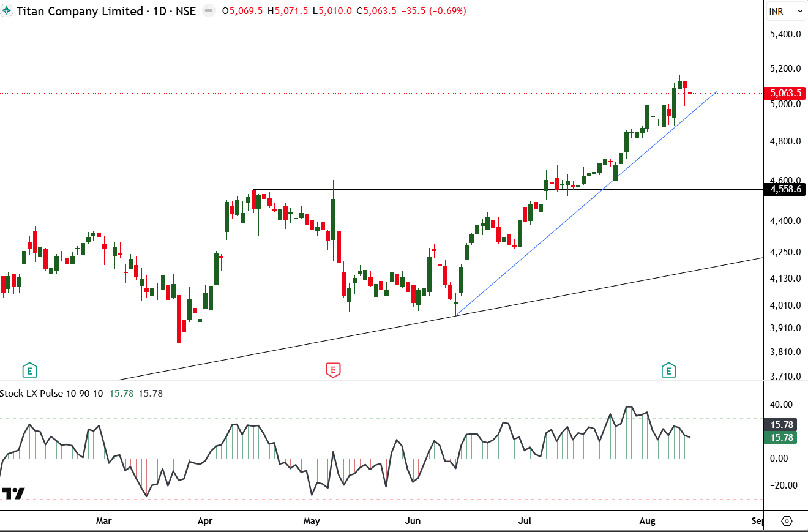The image size is (808, 532).
Task: Click the red 5,063.5 last price label
Action: 784,93
